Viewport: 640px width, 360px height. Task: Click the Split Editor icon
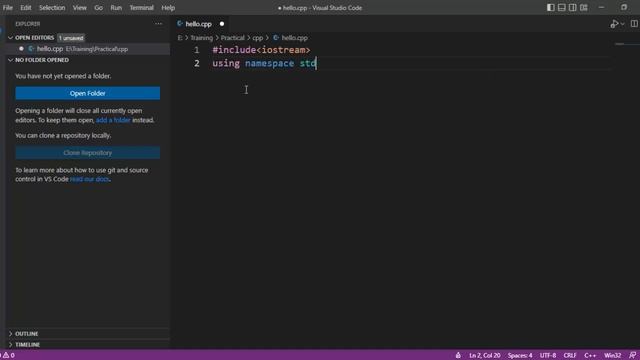pos(634,24)
